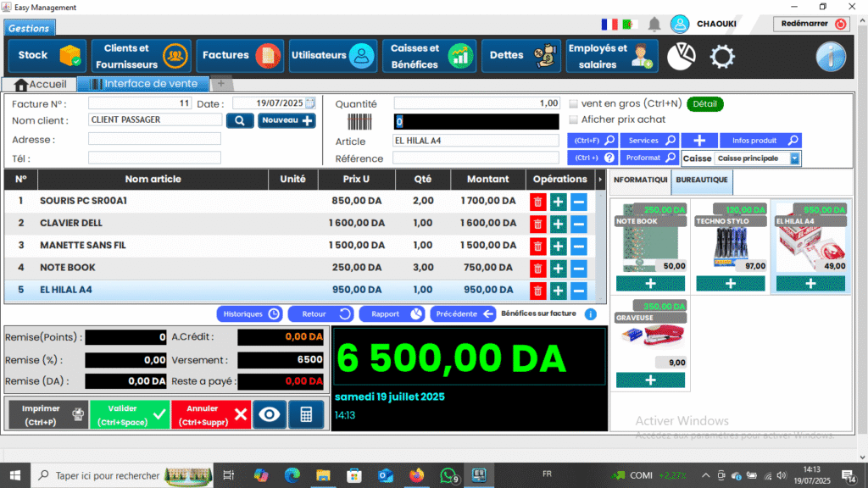Viewport: 868px width, 488px height.
Task: Increase CLAVIER DELL quantity with plus icon
Action: pyautogui.click(x=558, y=224)
